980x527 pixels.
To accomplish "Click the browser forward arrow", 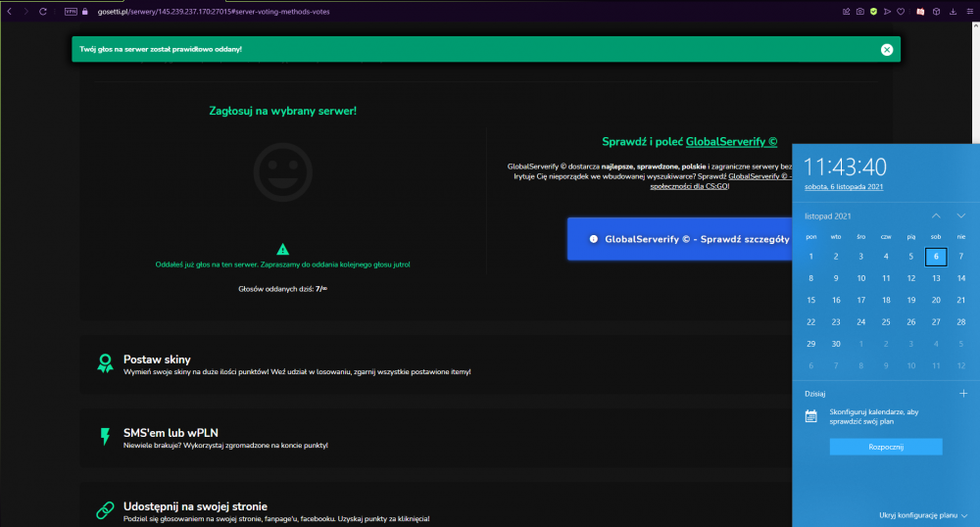I will point(25,11).
